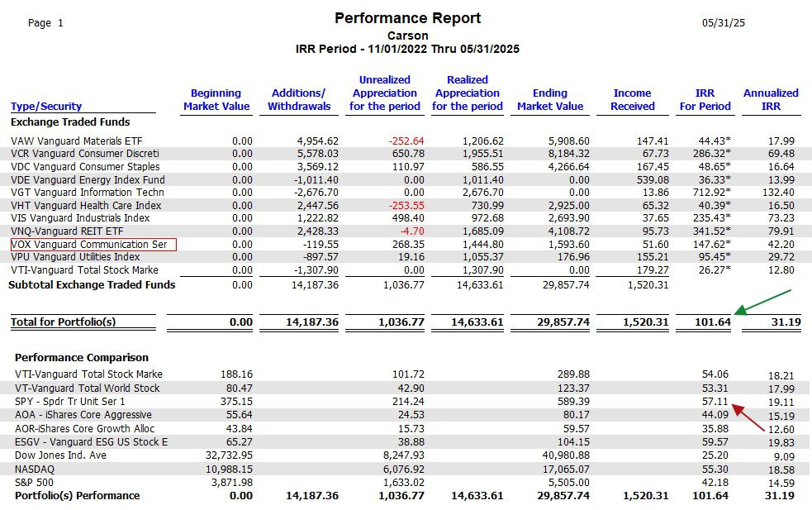The width and height of the screenshot is (812, 510).
Task: Select the IRR For Period column header
Action: [x=705, y=99]
